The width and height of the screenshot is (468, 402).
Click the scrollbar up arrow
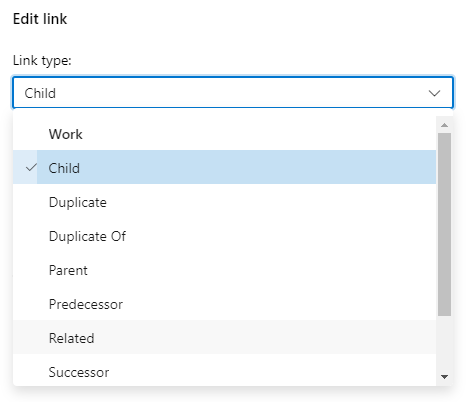point(444,125)
